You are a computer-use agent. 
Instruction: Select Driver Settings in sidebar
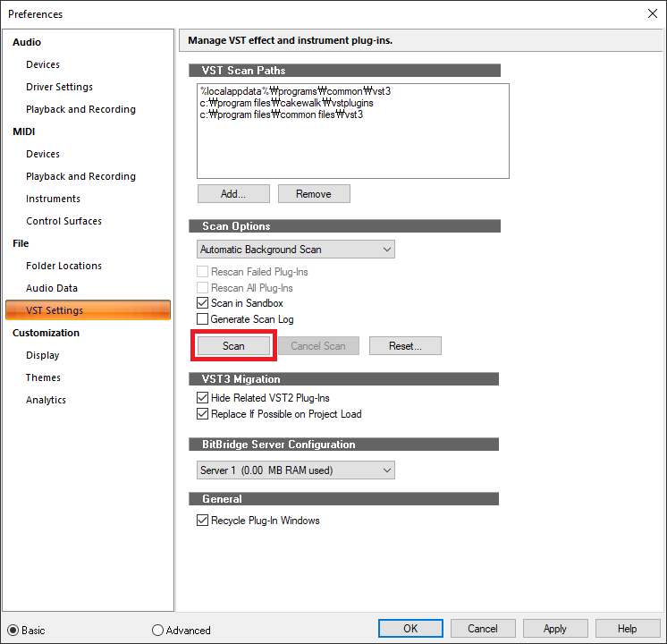pos(59,87)
